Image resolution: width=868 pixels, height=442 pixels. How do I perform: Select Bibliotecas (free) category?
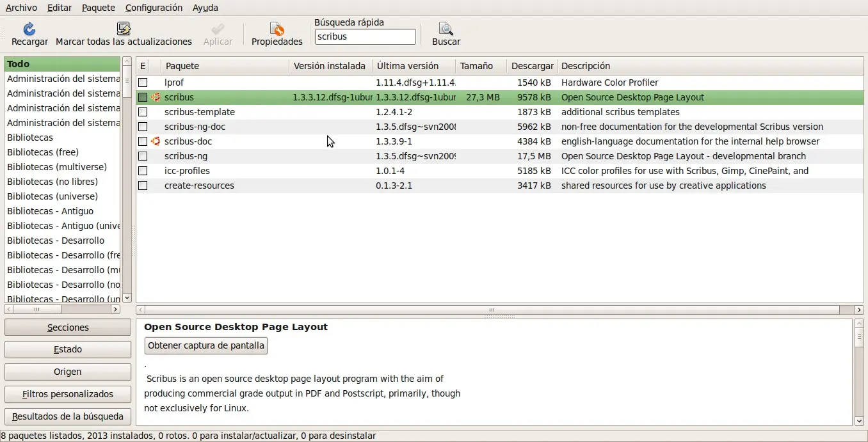click(63, 152)
